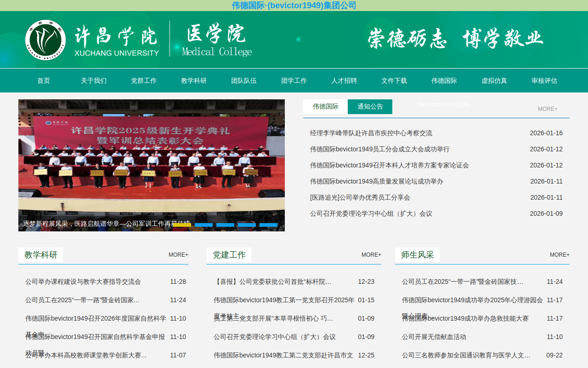
Task: Open news 公司召开党委理论学习中心组（扩大）会议 dated 2026-01-09
Action: click(371, 214)
